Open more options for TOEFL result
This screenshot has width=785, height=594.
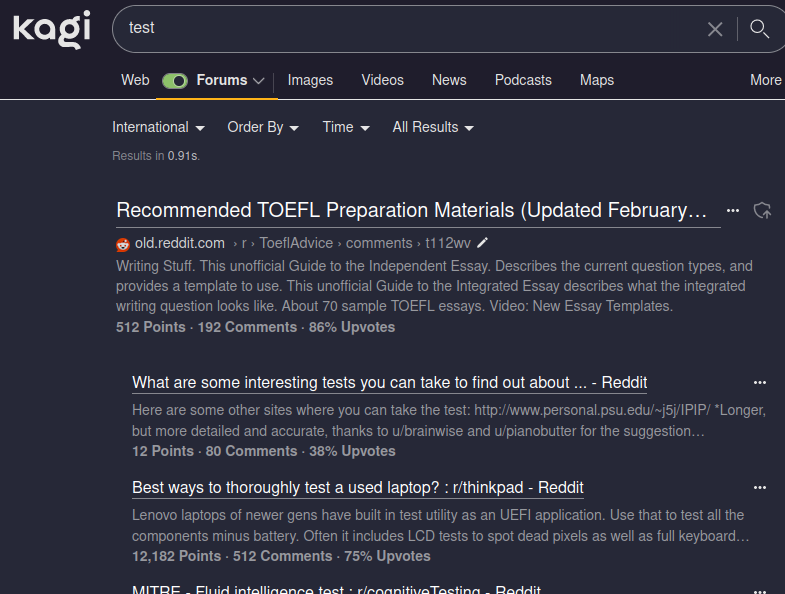[x=733, y=210]
